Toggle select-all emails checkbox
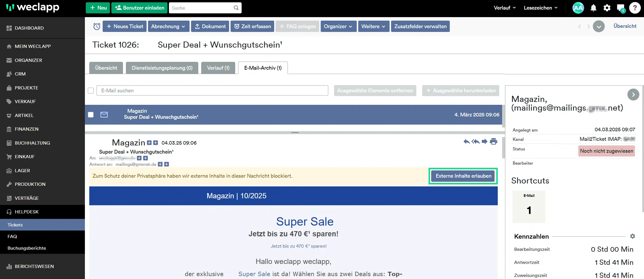 click(91, 91)
